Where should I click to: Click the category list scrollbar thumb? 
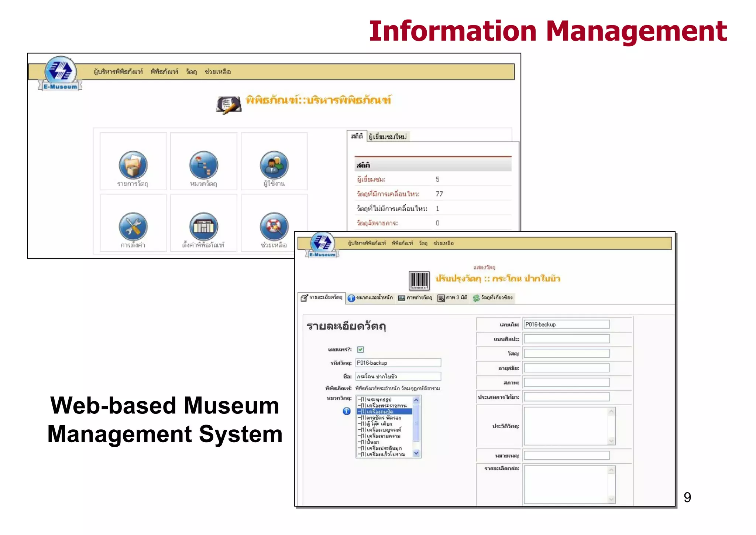pyautogui.click(x=416, y=423)
